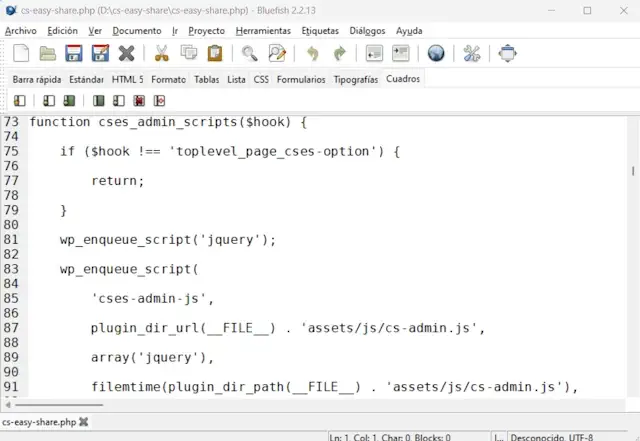Viewport: 640px width, 441px height.
Task: Click the horizontal scrollbar thumb below the code
Action: click(59, 405)
